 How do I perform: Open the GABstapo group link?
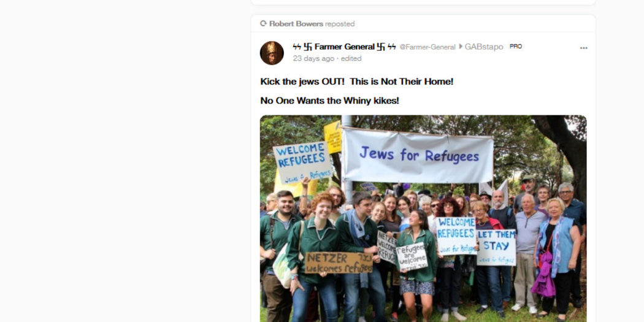click(x=484, y=47)
